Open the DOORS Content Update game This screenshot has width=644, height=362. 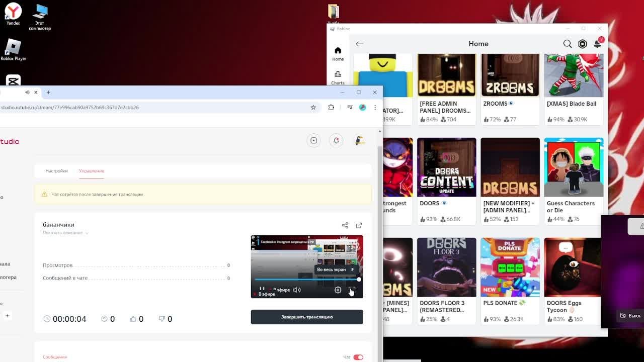pos(446,167)
